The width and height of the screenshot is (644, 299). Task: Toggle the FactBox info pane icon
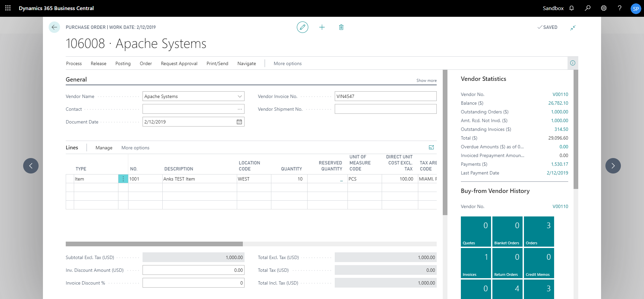(573, 63)
